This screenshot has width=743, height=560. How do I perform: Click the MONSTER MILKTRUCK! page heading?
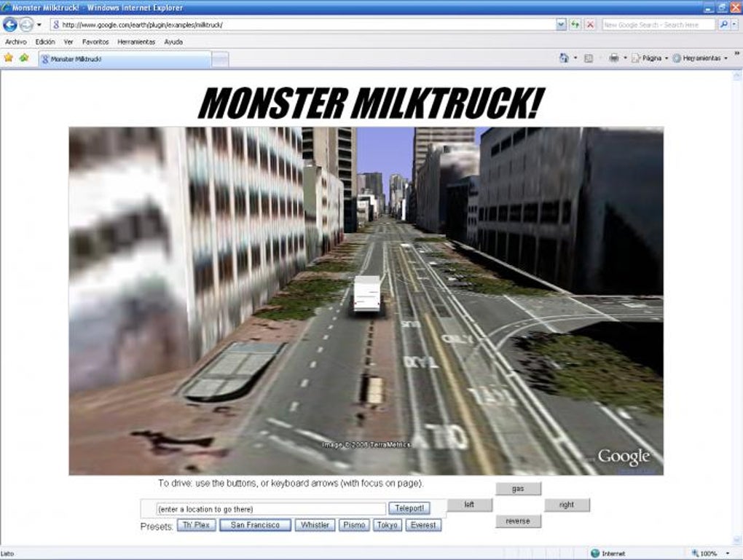371,103
